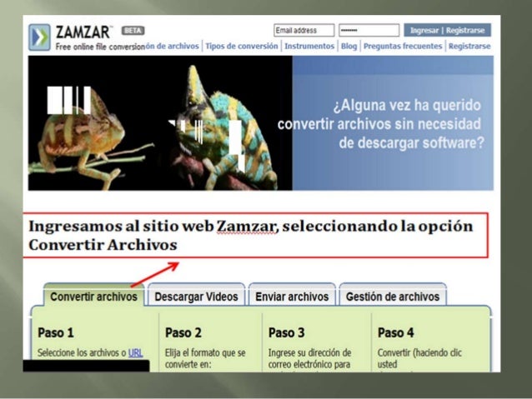Screen dimensions: 532x399
Task: Open Preguntas frecuentes link
Action: coord(403,46)
